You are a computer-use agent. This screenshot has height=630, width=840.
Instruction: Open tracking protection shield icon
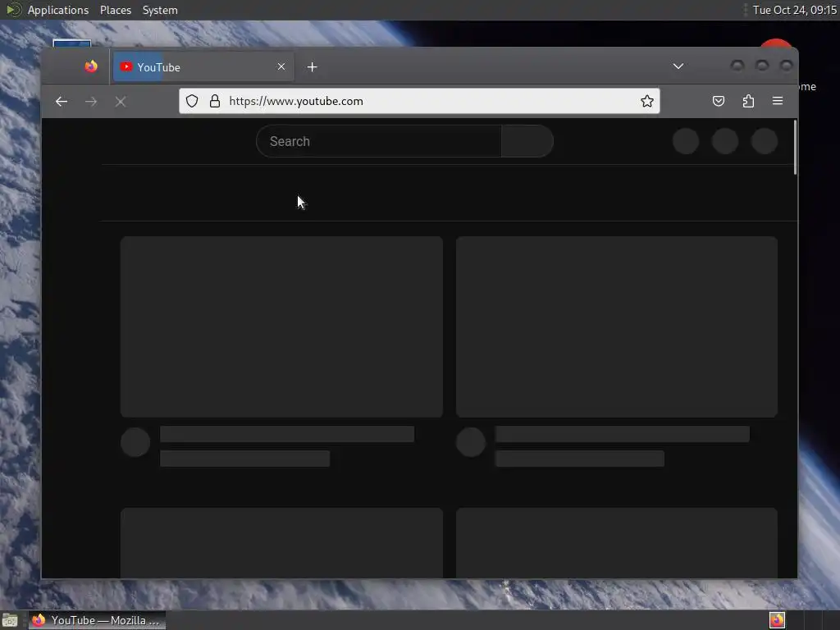[192, 101]
